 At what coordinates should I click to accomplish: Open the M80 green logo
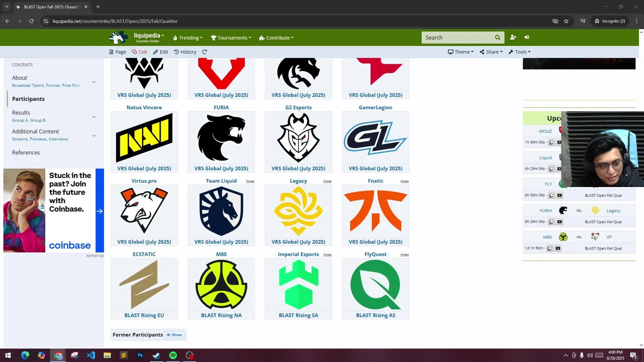click(221, 285)
